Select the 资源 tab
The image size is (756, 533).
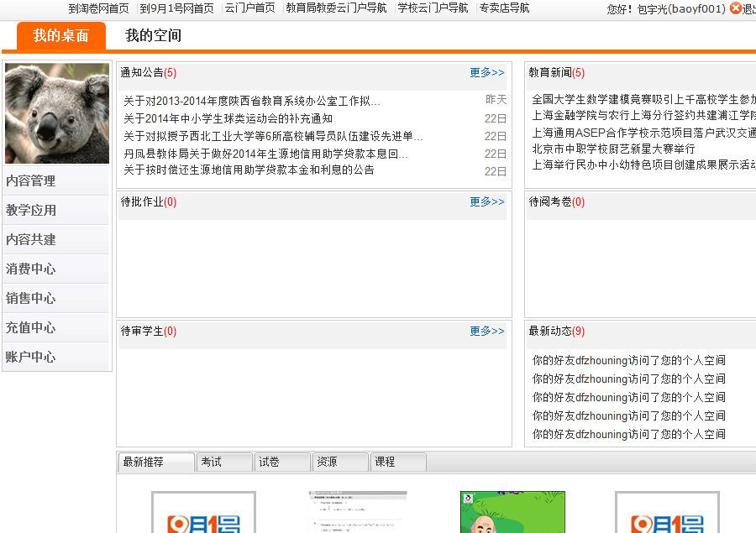pos(339,462)
